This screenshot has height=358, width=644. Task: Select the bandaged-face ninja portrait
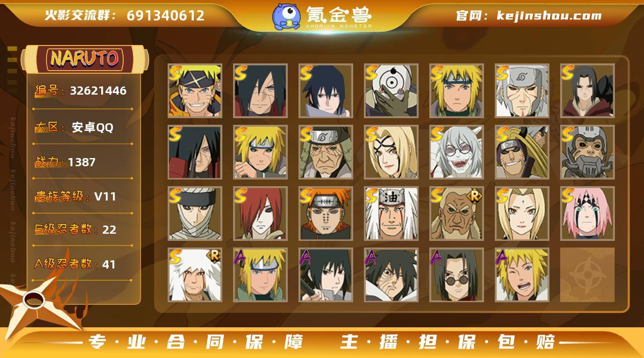click(195, 214)
